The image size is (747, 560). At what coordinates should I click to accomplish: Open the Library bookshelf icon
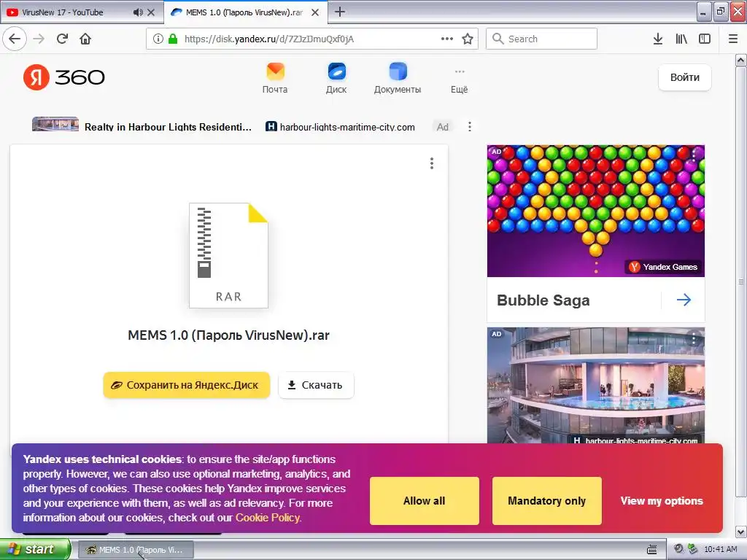click(x=681, y=39)
